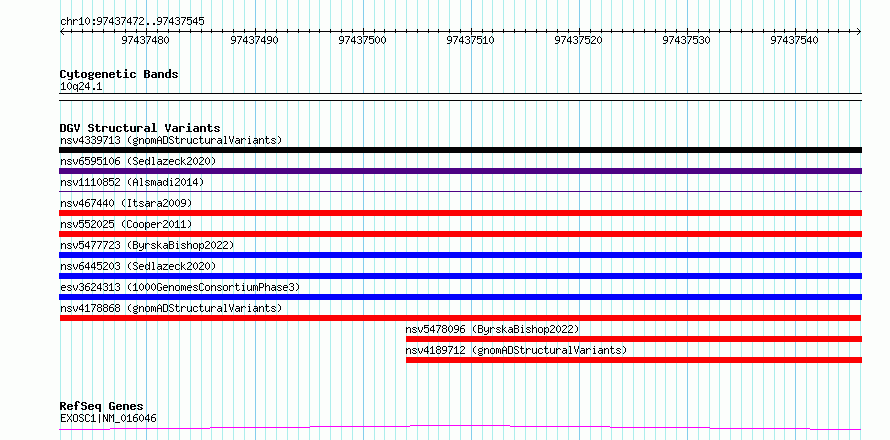Open variant nsv1110852 (Alsmadi2014) label
The height and width of the screenshot is (440, 890).
pyautogui.click(x=132, y=182)
